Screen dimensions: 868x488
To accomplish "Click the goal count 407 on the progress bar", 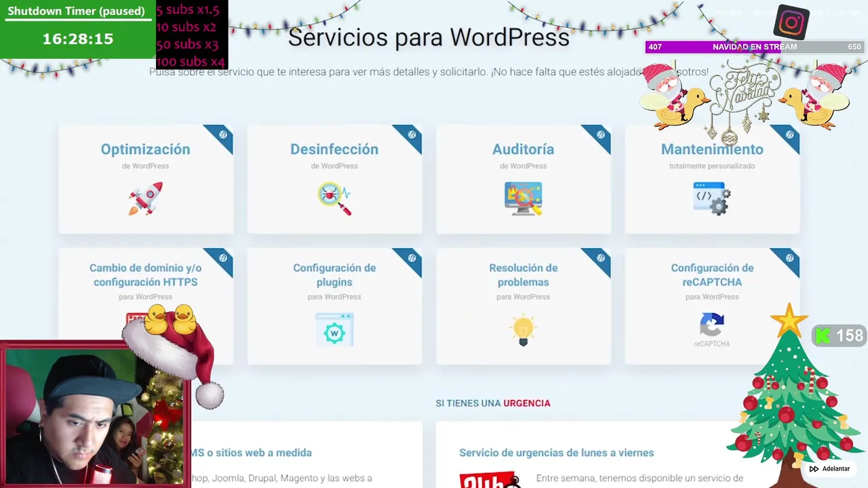I will (655, 47).
